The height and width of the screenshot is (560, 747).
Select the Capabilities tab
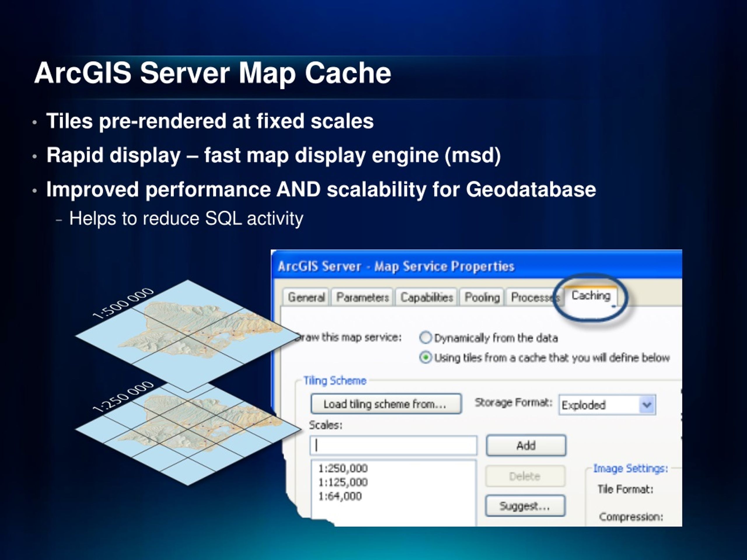426,297
